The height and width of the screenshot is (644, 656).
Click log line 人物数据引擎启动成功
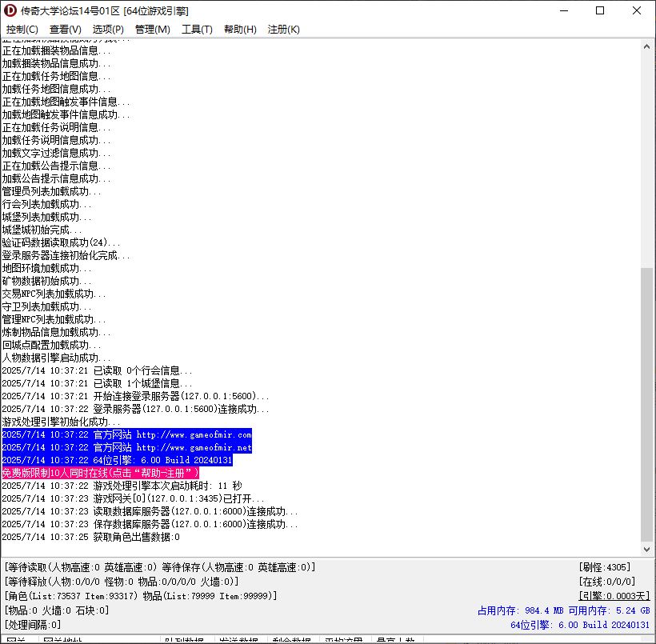(x=57, y=358)
